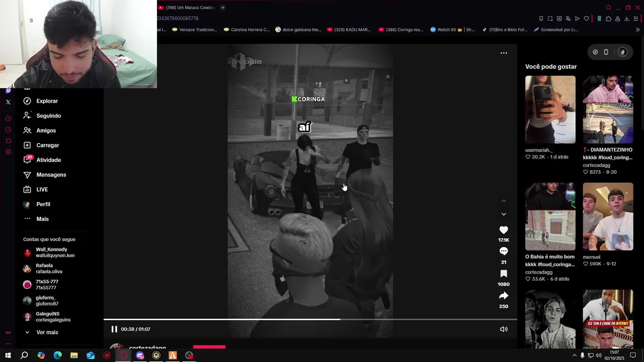This screenshot has width=644, height=362.
Task: Open profile avatar menu at top right
Action: click(622, 52)
